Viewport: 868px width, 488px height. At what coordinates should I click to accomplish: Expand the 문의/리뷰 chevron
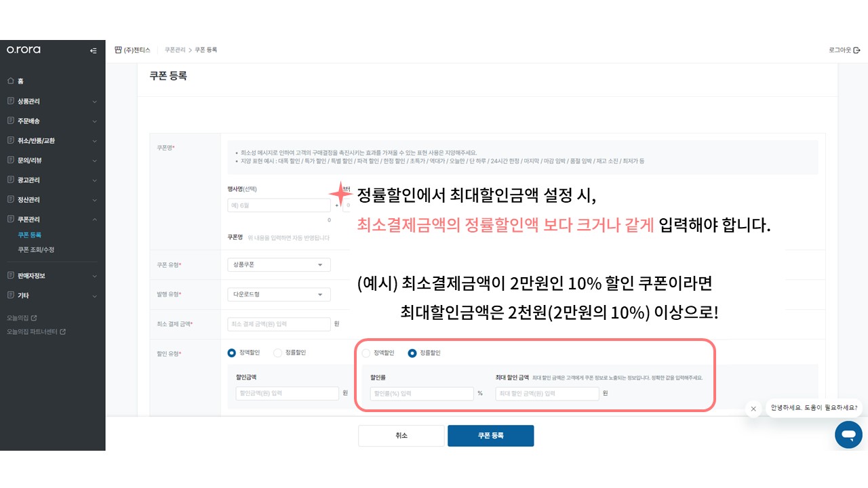click(94, 161)
